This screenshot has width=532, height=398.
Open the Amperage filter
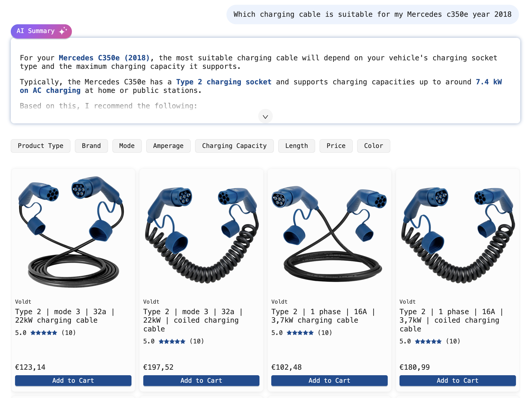pyautogui.click(x=168, y=146)
